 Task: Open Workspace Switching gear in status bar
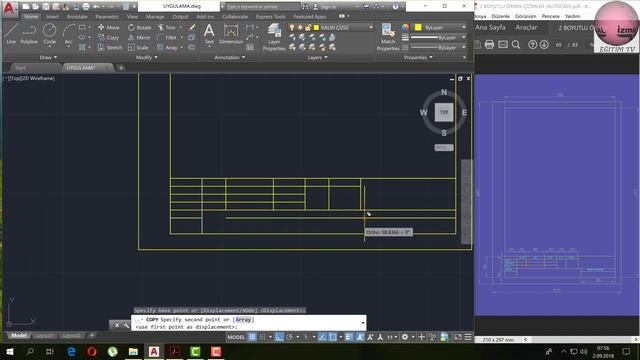click(404, 337)
